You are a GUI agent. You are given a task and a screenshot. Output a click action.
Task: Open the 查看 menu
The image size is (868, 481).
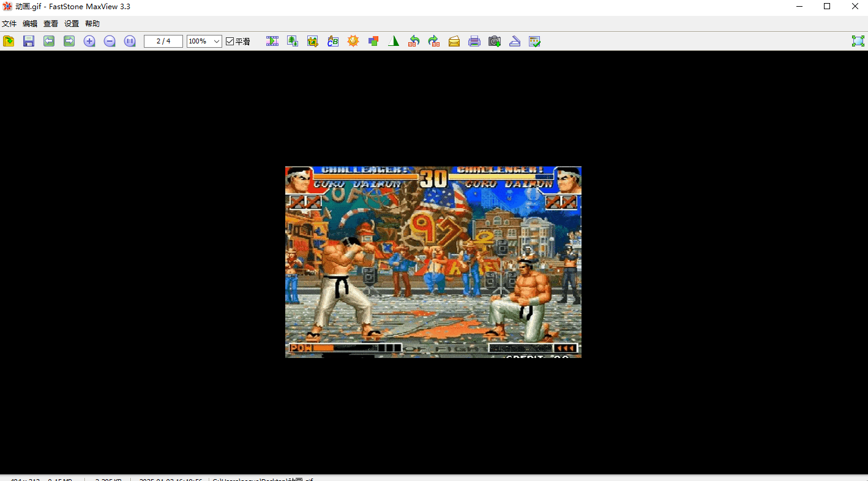point(51,24)
